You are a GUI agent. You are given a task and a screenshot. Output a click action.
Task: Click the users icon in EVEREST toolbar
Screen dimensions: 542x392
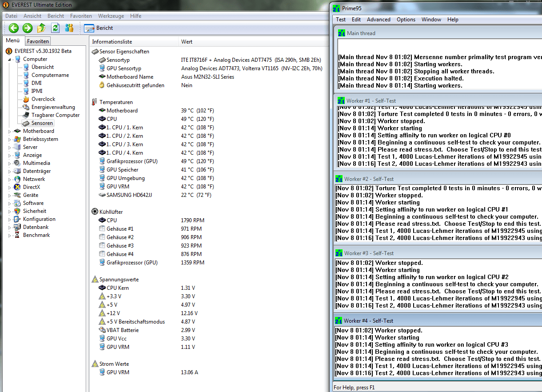coord(69,28)
